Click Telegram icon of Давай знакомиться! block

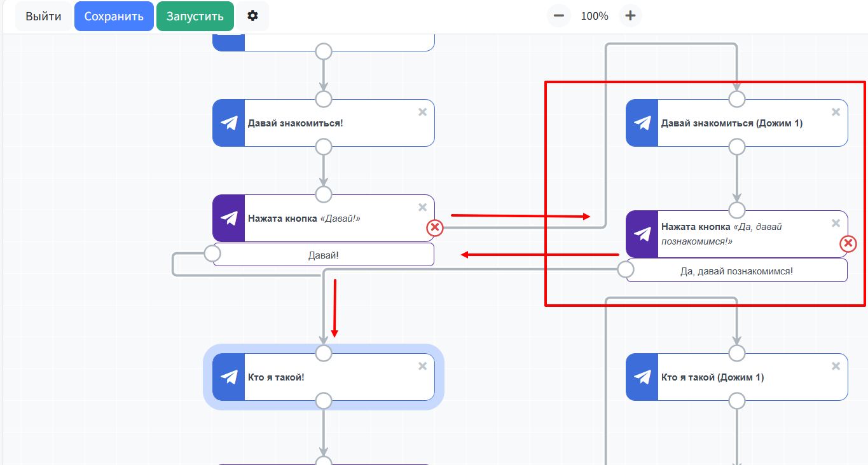(229, 123)
